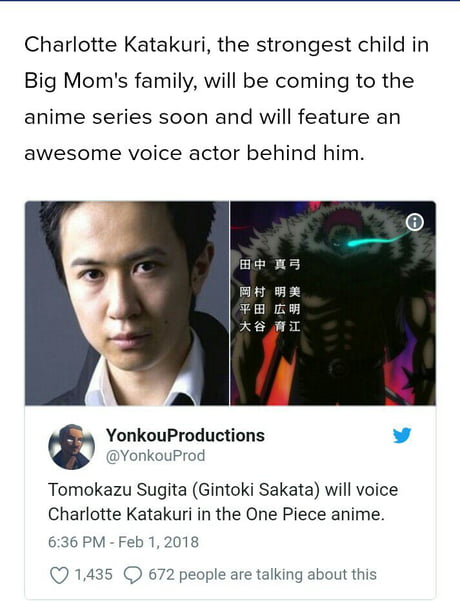Open the @YonkouProd handle link

coord(155,456)
